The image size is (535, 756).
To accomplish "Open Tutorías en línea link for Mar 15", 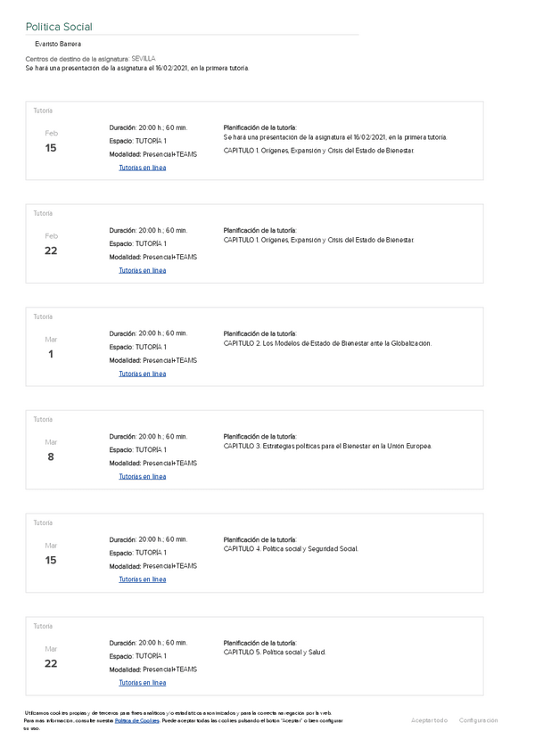I will pyautogui.click(x=143, y=579).
